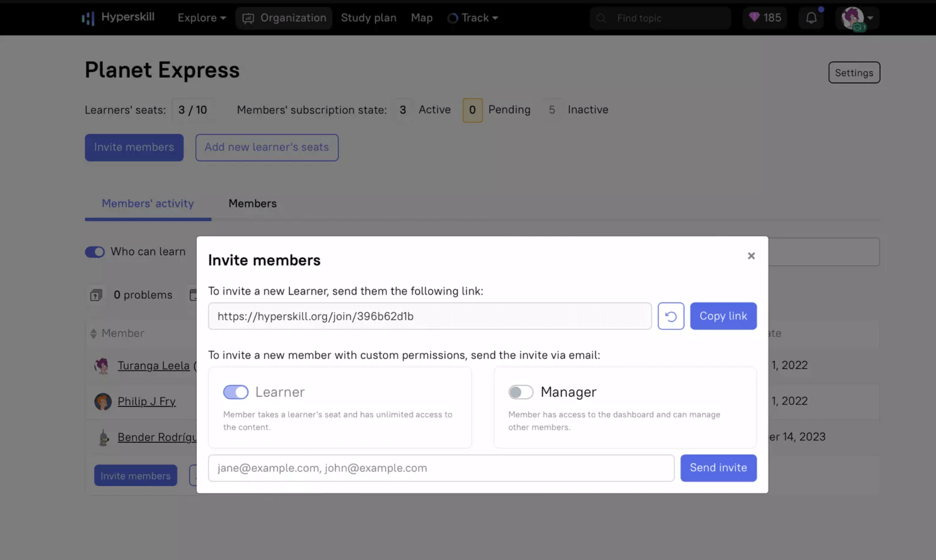Click the Pending count 0 badge
Screen dimensions: 936x560
(472, 110)
